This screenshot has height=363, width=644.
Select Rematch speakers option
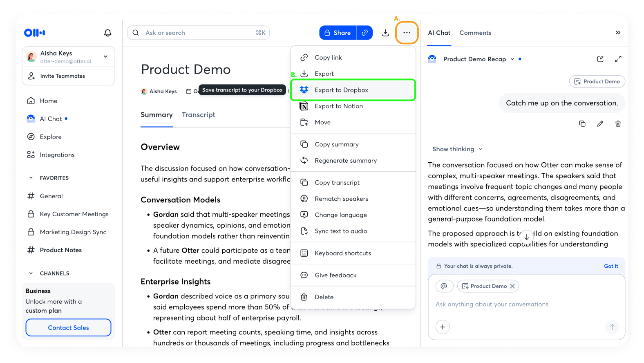tap(353, 199)
